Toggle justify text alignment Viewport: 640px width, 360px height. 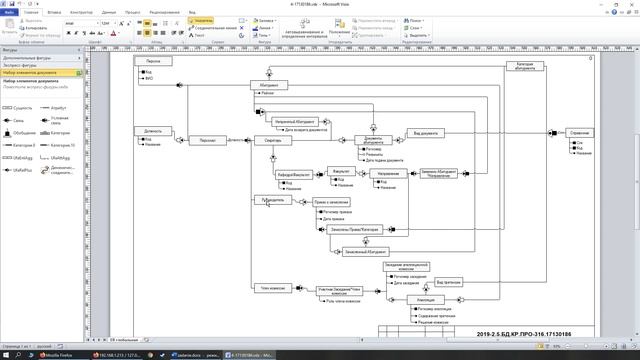click(x=163, y=33)
